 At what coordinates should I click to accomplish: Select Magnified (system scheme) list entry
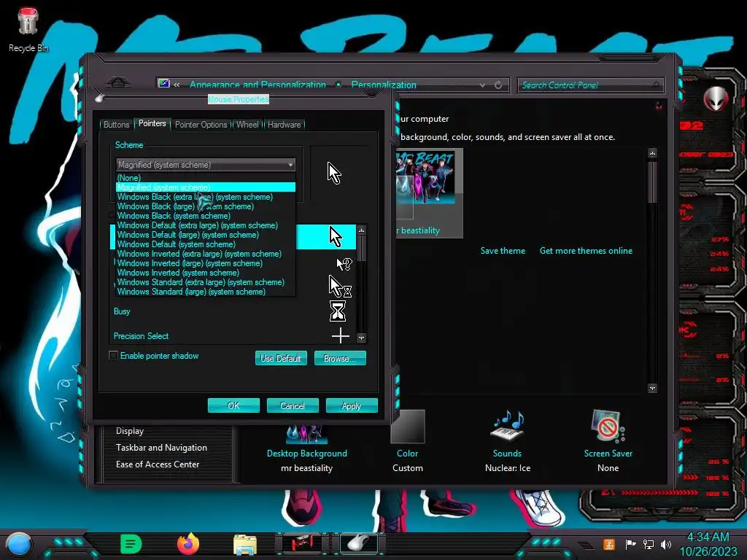pos(205,187)
